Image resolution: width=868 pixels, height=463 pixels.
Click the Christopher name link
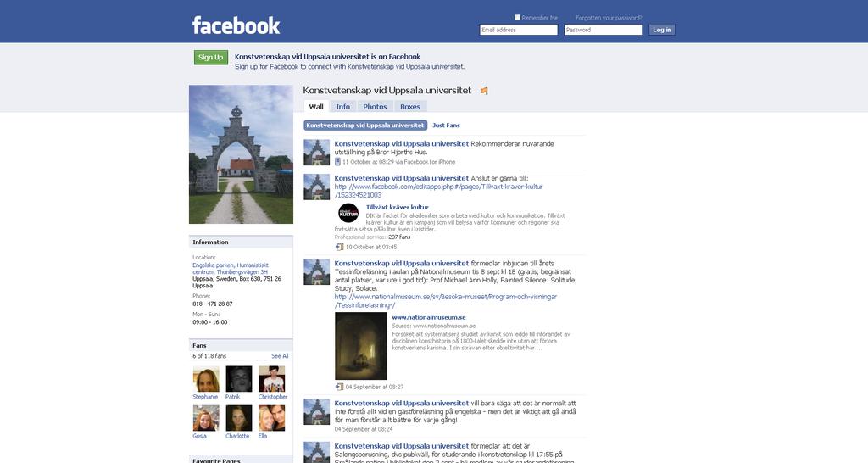pyautogui.click(x=273, y=397)
